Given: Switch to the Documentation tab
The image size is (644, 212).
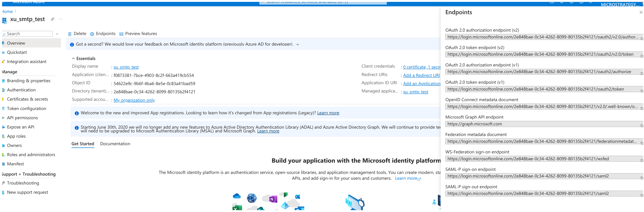Looking at the screenshot, I should pos(115,144).
